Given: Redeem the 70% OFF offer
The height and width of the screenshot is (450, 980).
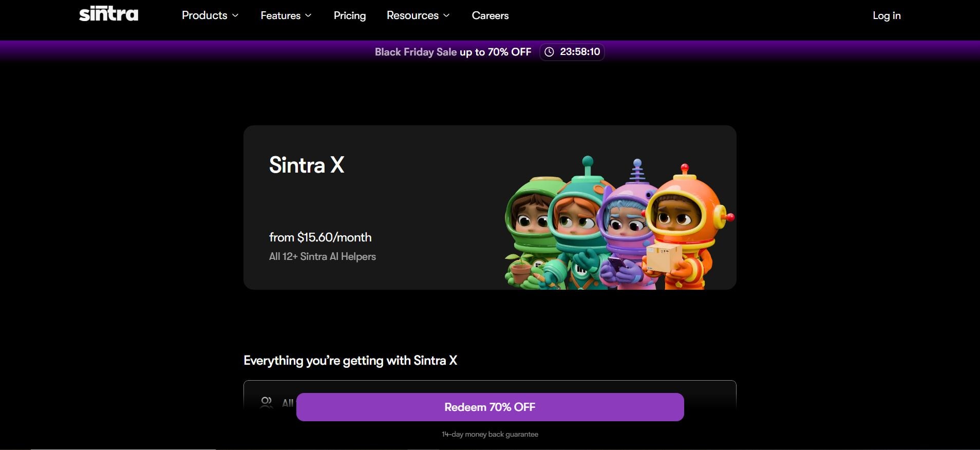Looking at the screenshot, I should [x=490, y=407].
